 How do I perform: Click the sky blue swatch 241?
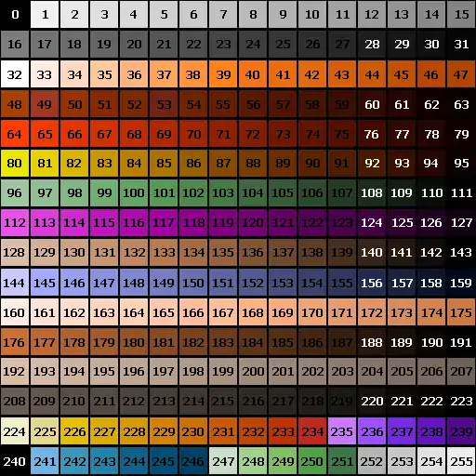pos(45,460)
